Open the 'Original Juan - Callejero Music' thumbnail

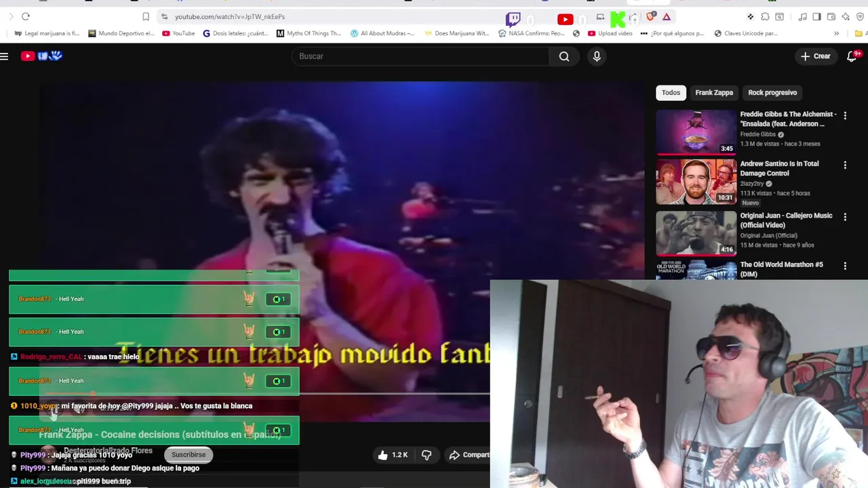(x=696, y=233)
